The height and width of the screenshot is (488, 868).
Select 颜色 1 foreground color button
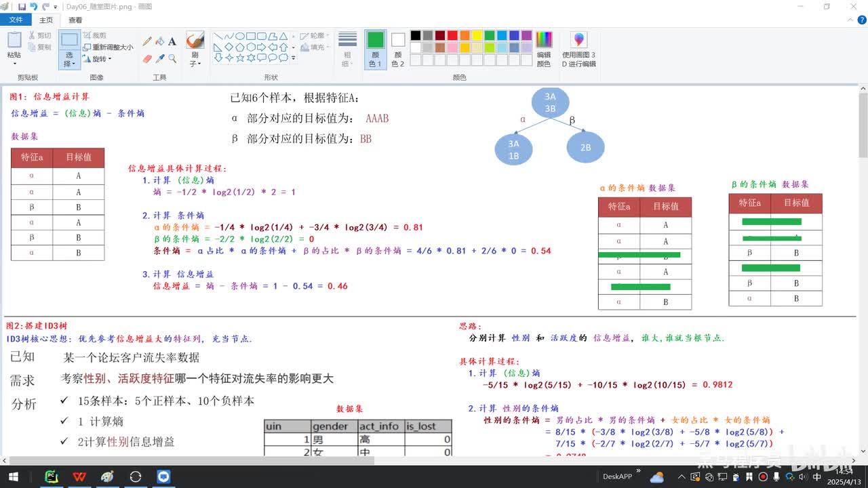pyautogui.click(x=375, y=49)
